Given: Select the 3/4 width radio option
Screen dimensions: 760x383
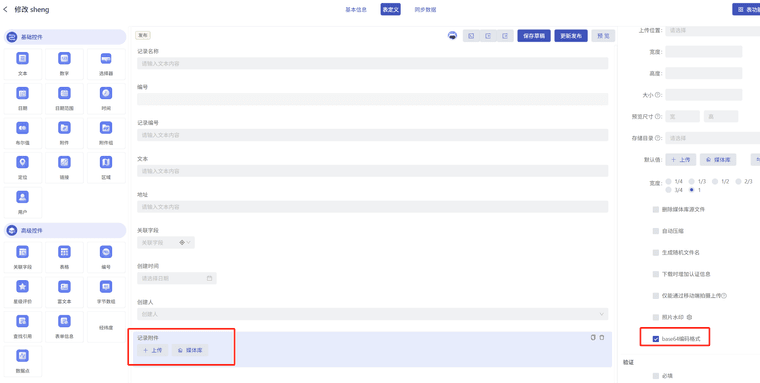Looking at the screenshot, I should coord(668,190).
